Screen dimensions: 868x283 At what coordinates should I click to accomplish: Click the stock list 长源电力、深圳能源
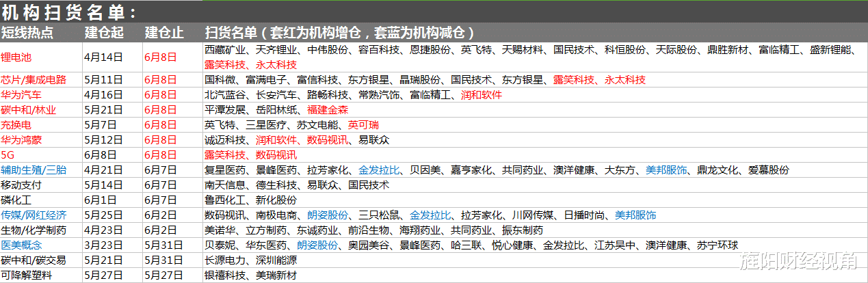pyautogui.click(x=251, y=260)
